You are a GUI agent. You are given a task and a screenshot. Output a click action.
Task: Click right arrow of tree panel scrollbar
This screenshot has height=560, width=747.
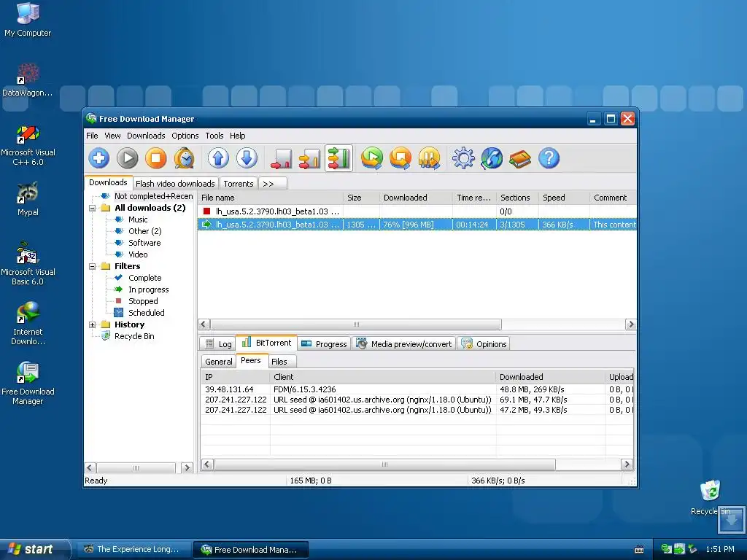point(187,468)
